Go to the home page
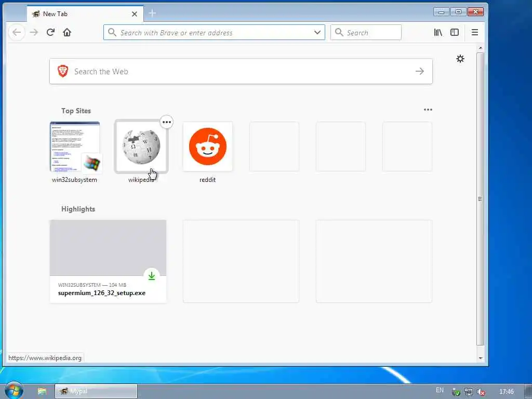This screenshot has height=399, width=532. click(x=67, y=33)
